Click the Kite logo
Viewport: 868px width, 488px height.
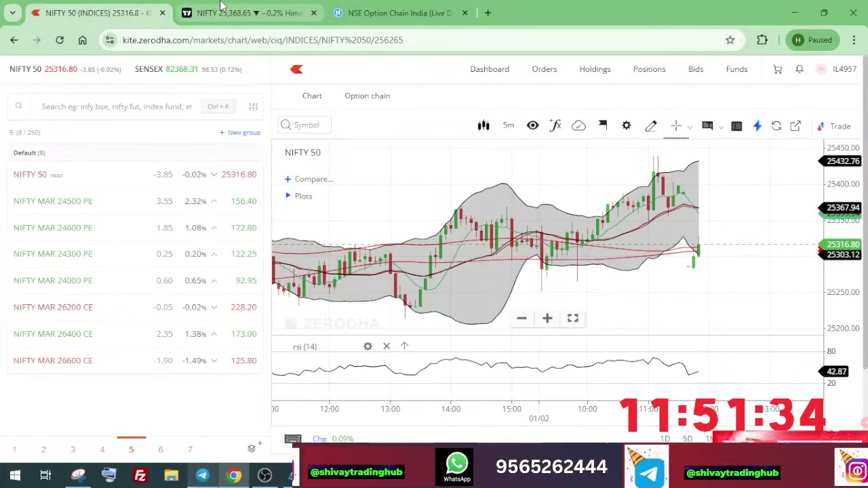[x=296, y=69]
